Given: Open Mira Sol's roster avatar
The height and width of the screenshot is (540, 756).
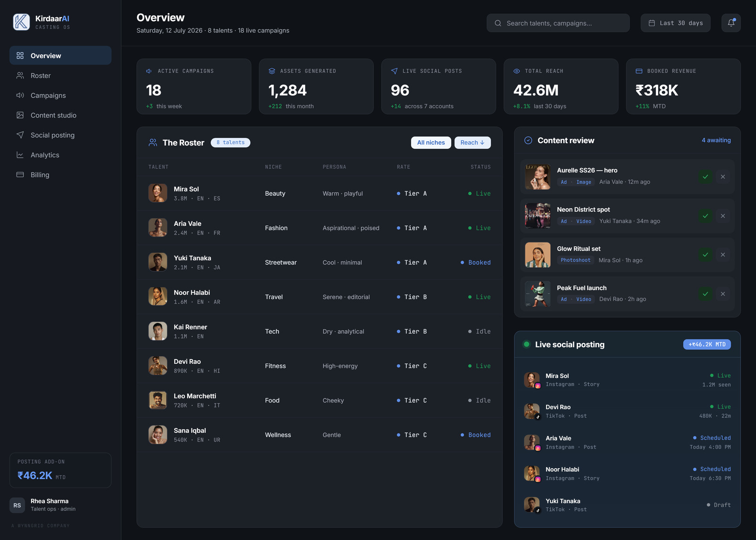Looking at the screenshot, I should (x=158, y=193).
